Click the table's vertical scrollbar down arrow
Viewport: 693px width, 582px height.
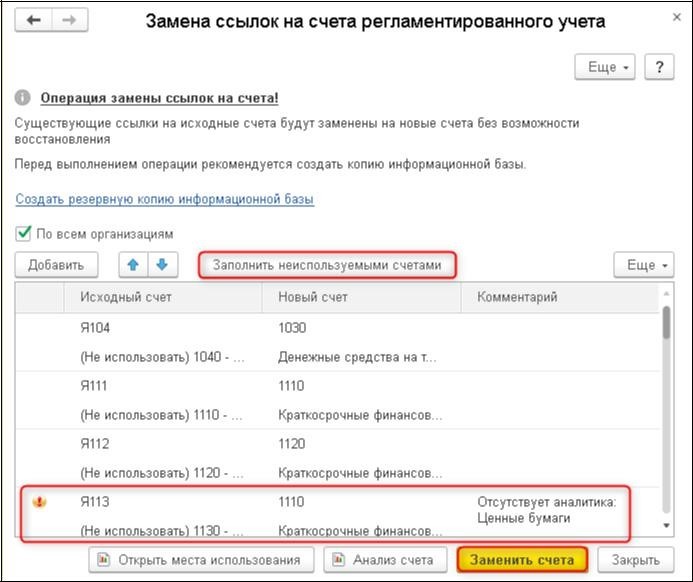coord(667,525)
